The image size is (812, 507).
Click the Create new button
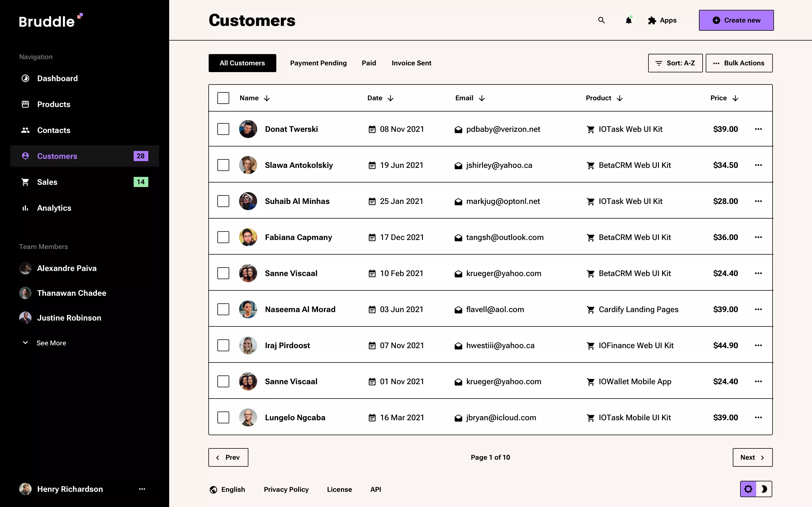[736, 20]
